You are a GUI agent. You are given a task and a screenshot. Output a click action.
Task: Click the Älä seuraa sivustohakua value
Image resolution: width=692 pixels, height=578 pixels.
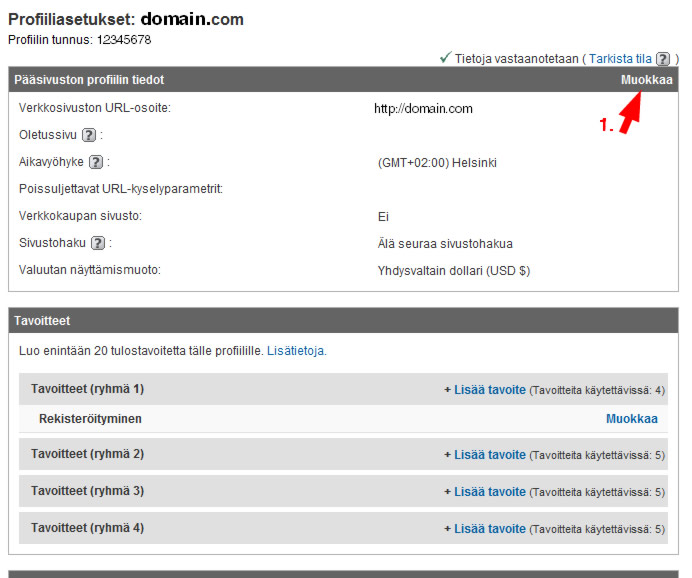pos(445,244)
